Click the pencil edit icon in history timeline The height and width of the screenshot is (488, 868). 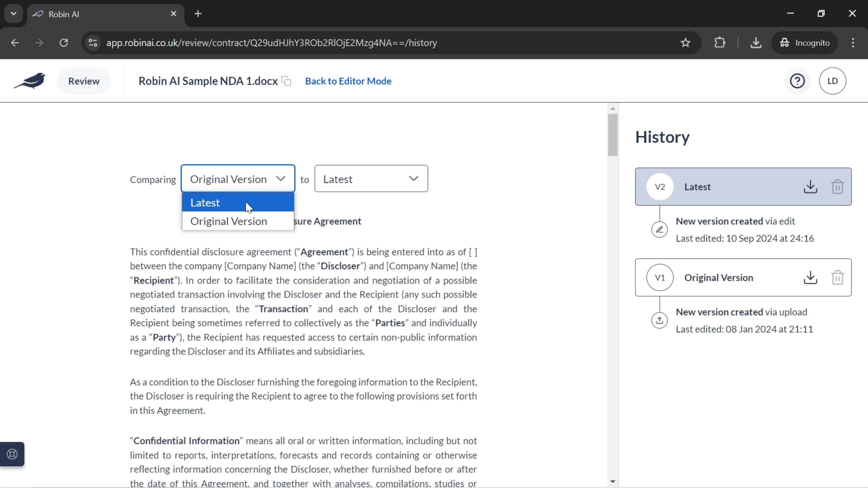(x=659, y=230)
